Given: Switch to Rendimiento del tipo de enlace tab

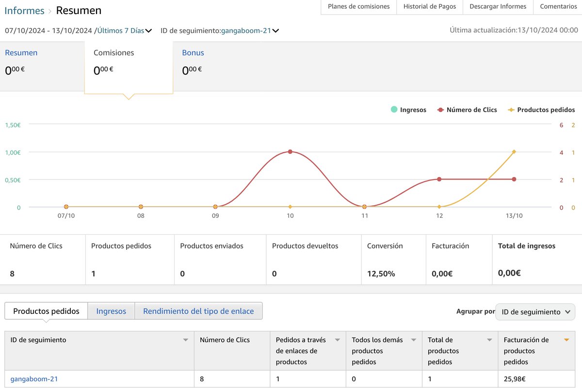Looking at the screenshot, I should click(x=198, y=311).
